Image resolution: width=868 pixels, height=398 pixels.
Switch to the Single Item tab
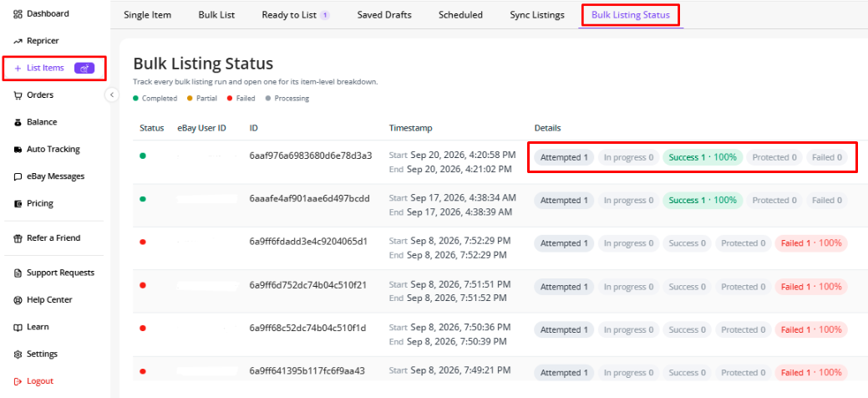click(x=147, y=15)
